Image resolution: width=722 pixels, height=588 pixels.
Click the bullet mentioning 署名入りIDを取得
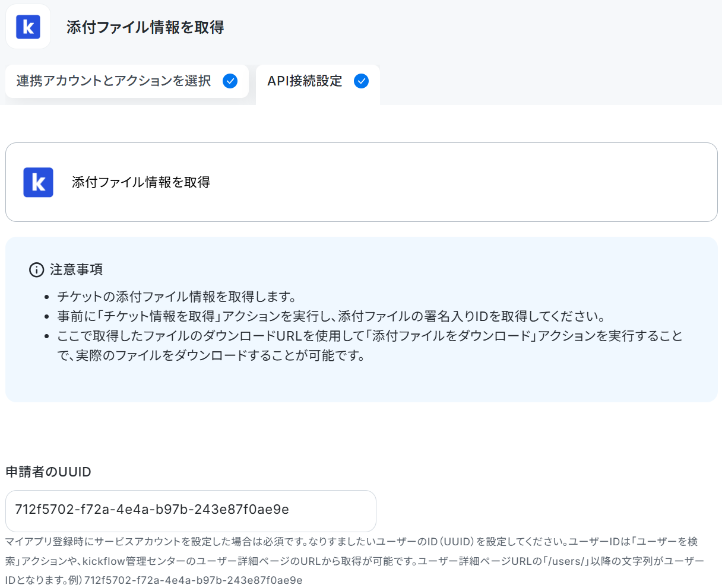pos(331,316)
